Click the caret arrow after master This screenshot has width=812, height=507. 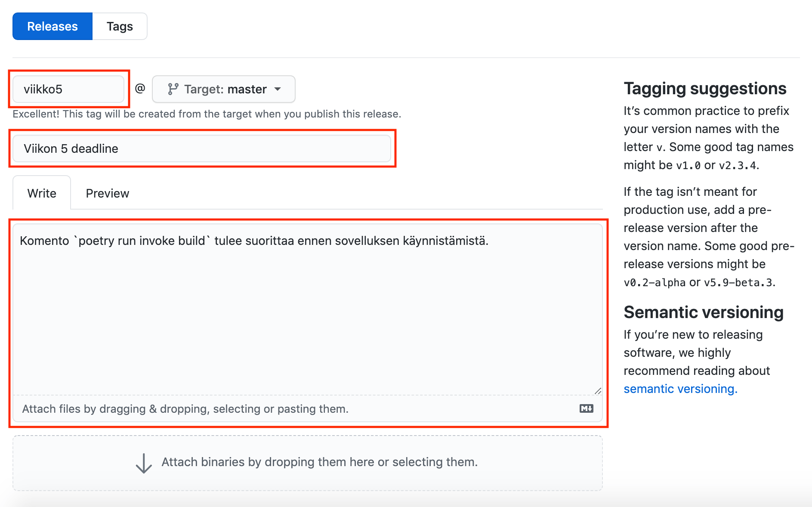tap(278, 89)
